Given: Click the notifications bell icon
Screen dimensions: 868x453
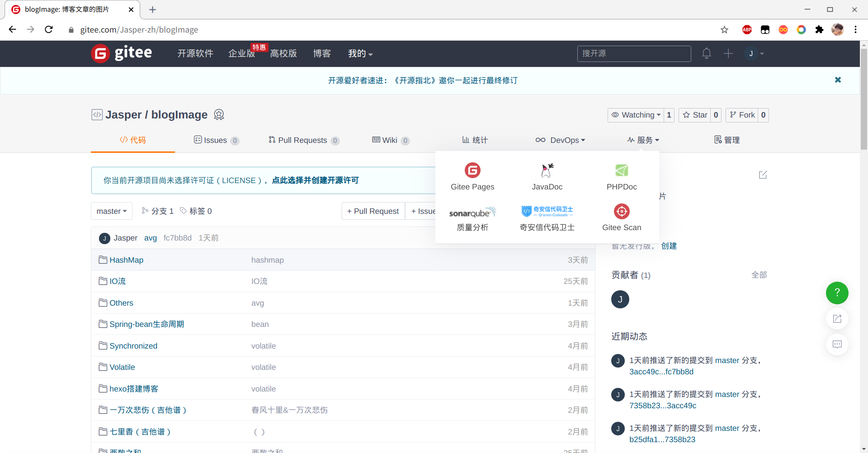Looking at the screenshot, I should pyautogui.click(x=707, y=54).
